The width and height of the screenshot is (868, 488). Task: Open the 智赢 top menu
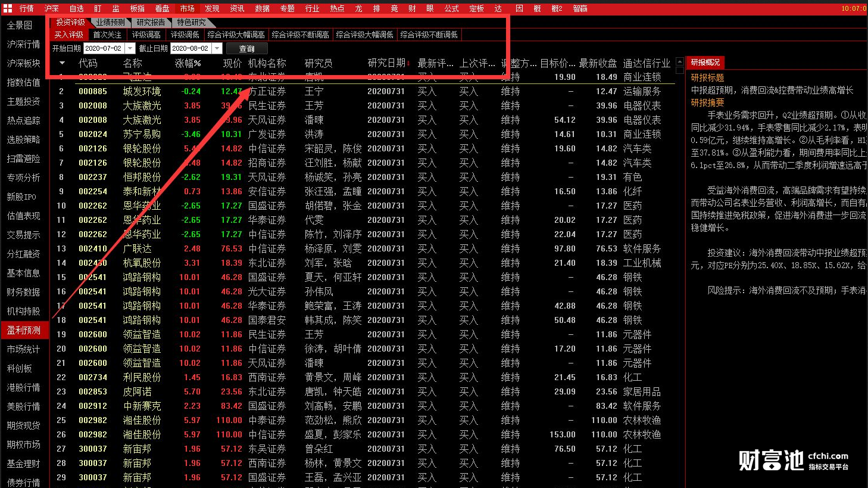click(580, 8)
